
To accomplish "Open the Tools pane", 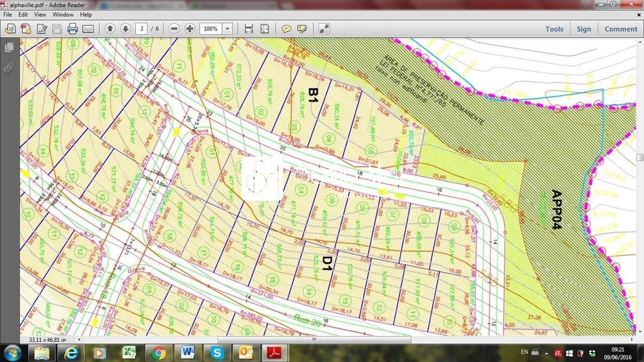I will click(554, 29).
